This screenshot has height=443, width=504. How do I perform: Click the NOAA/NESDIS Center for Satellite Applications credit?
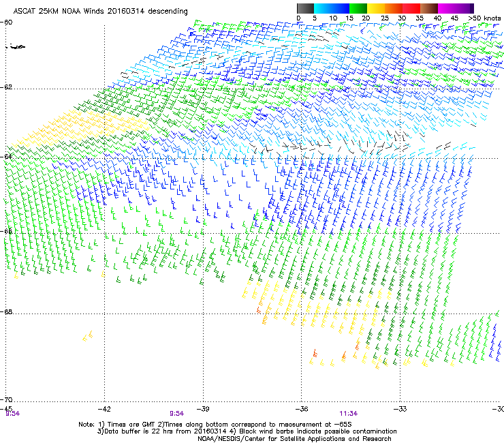click(294, 438)
